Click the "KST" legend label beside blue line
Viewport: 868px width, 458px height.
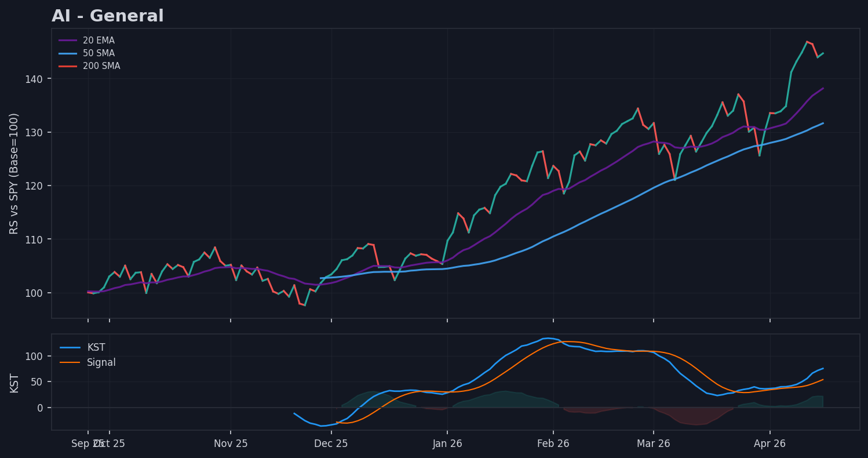tap(96, 347)
